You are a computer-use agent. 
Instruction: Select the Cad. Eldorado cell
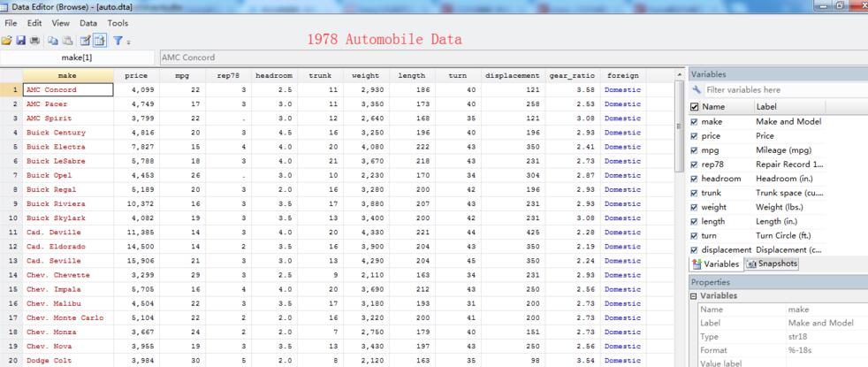click(68, 247)
